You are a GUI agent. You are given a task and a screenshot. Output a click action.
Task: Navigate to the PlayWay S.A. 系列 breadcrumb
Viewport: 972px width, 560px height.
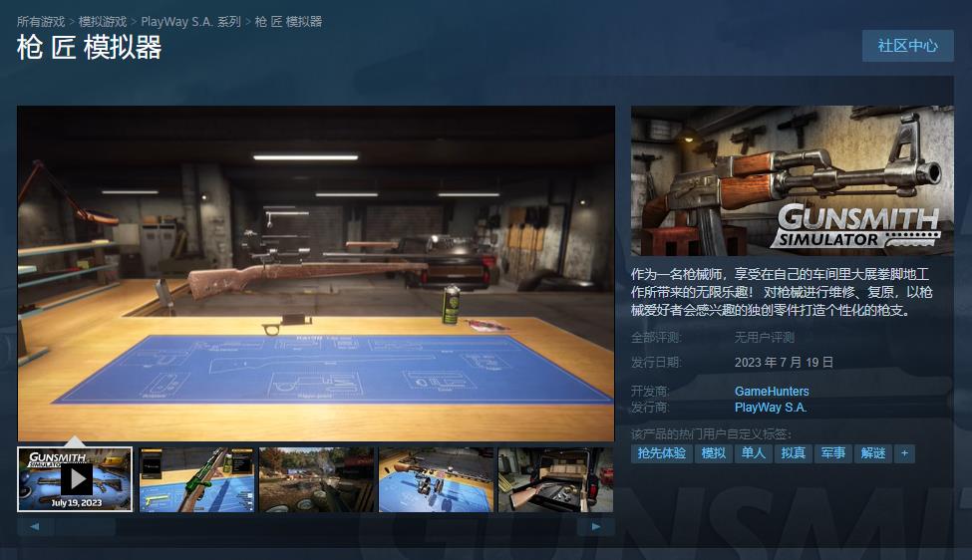[x=190, y=21]
